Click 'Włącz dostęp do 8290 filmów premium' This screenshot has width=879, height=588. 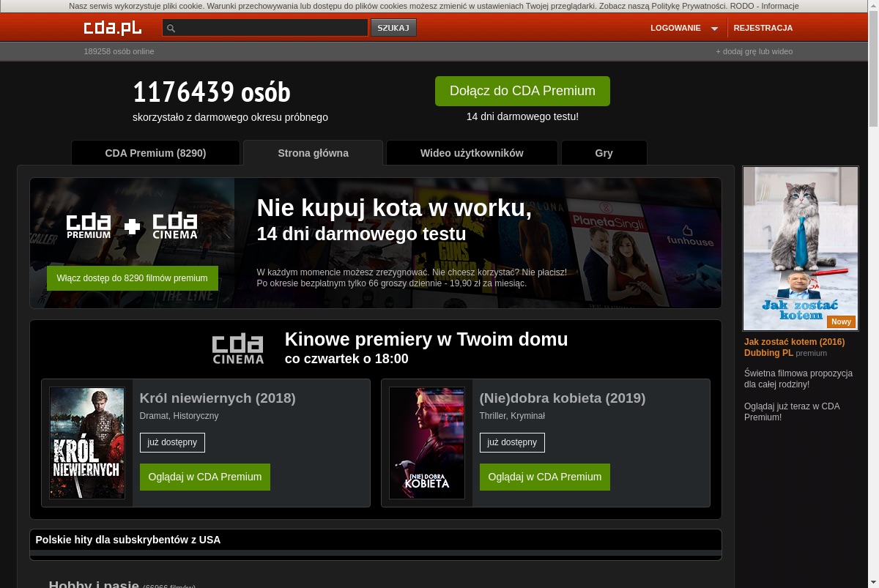tap(132, 278)
